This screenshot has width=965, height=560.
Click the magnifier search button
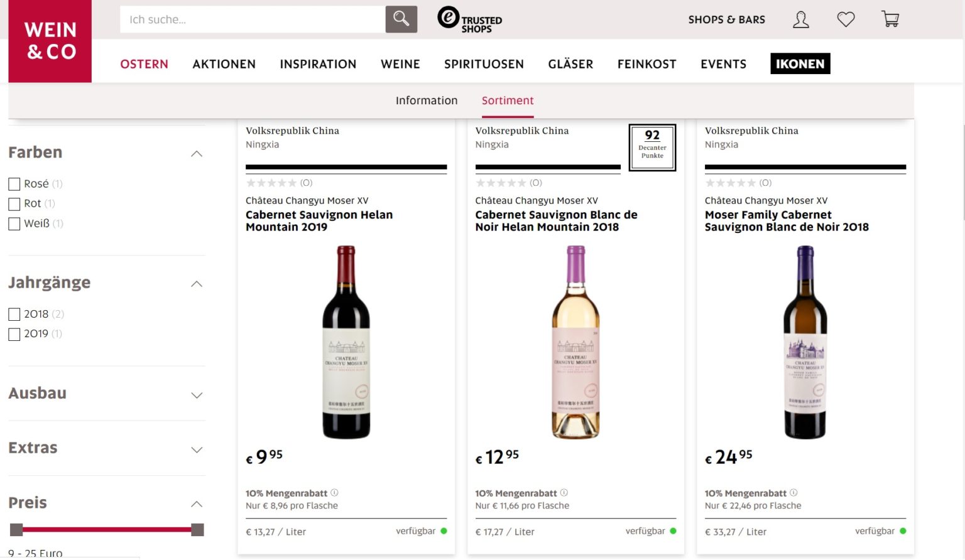[401, 19]
